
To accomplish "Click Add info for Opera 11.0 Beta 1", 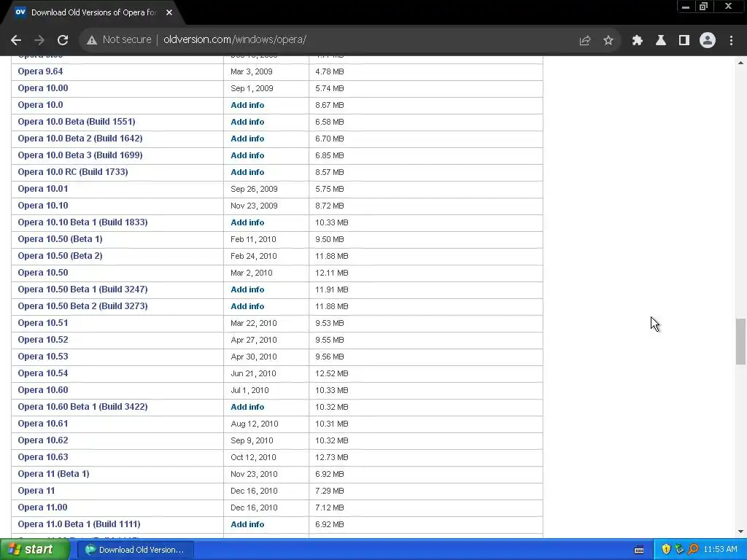I will point(247,524).
